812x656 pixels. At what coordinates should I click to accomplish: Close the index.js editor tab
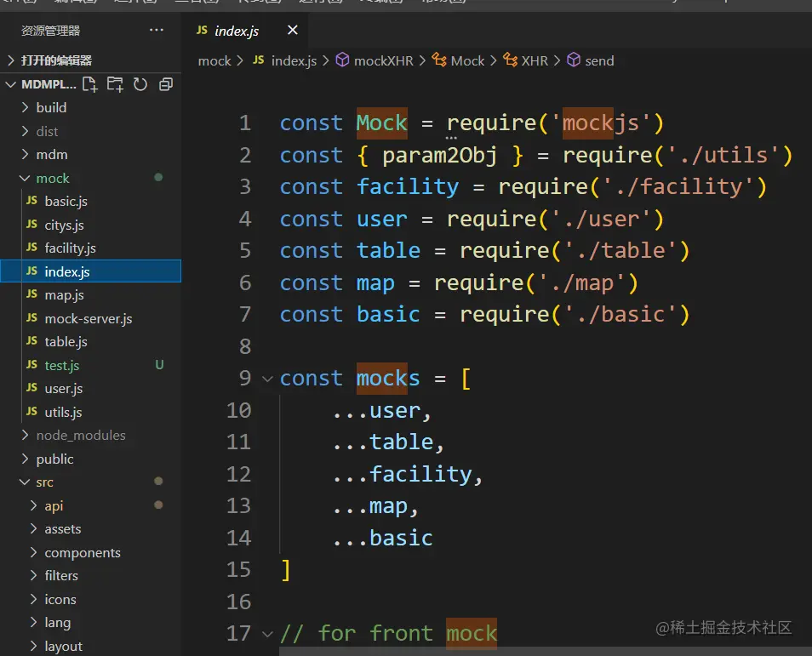293,31
